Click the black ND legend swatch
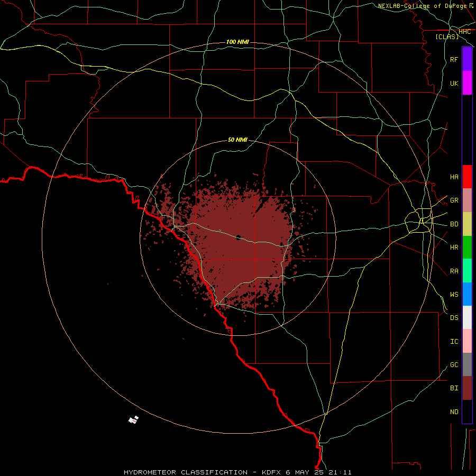 tap(467, 411)
